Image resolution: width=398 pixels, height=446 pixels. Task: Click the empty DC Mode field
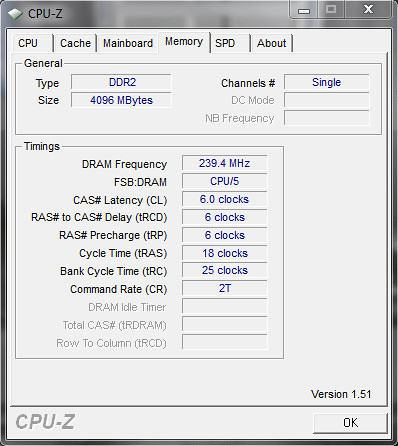coord(327,100)
